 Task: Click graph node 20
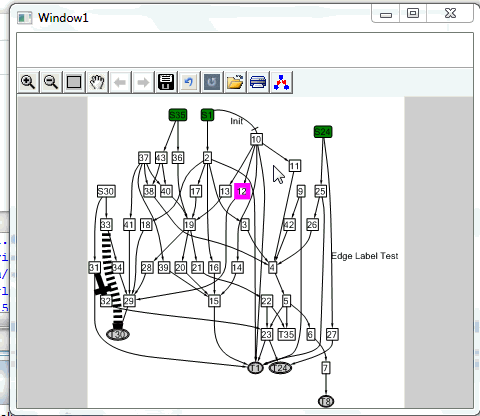[180, 267]
